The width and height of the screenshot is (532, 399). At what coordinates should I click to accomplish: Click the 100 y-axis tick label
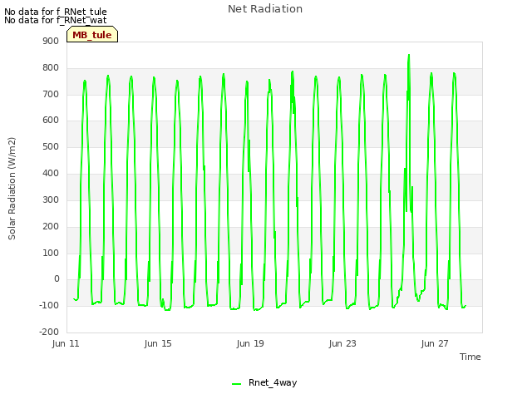click(x=51, y=253)
